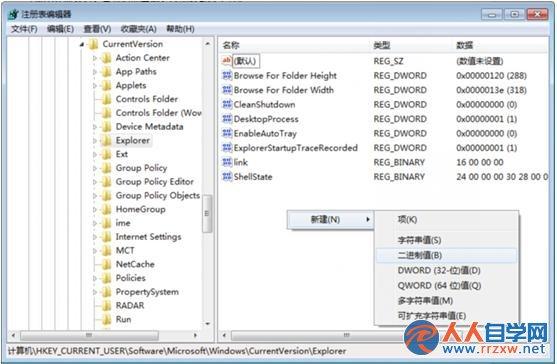Image resolution: width=557 pixels, height=364 pixels.
Task: Open the 文件(F) menu
Action: pos(24,29)
